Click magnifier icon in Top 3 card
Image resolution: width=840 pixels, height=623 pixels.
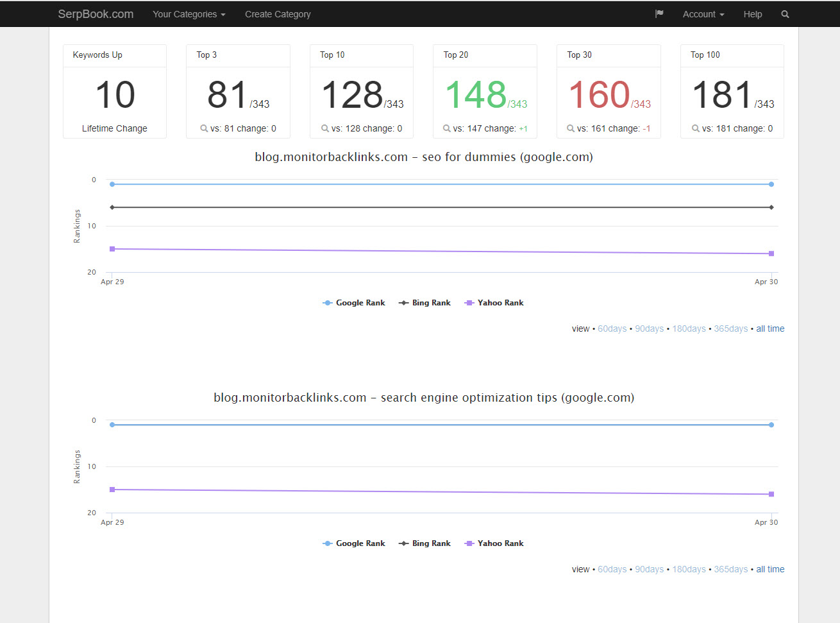[x=204, y=128]
